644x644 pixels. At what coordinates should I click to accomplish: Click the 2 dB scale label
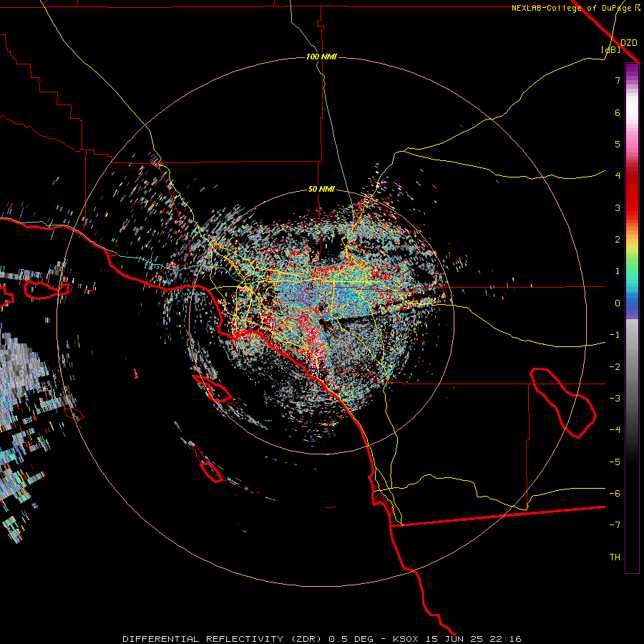618,239
